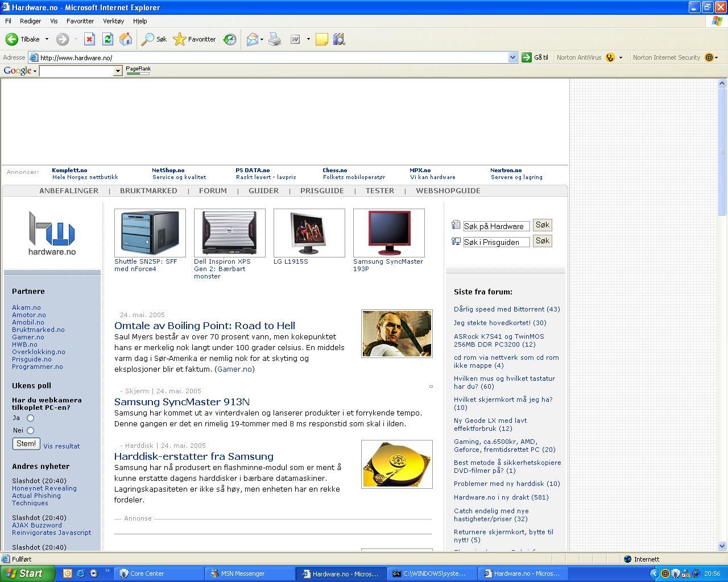Click the greyed Forward arrow button
728x582 pixels.
pyautogui.click(x=63, y=39)
